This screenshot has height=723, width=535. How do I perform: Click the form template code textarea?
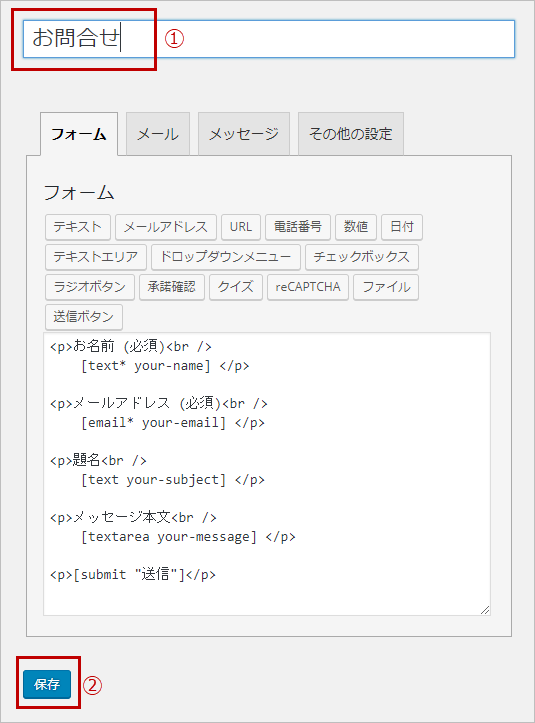pos(267,474)
